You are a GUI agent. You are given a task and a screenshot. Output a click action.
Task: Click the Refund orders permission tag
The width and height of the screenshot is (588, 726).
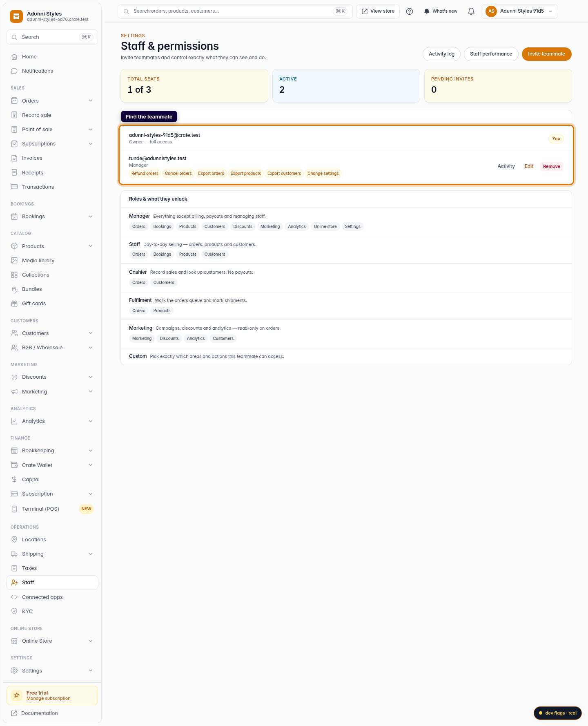point(145,174)
